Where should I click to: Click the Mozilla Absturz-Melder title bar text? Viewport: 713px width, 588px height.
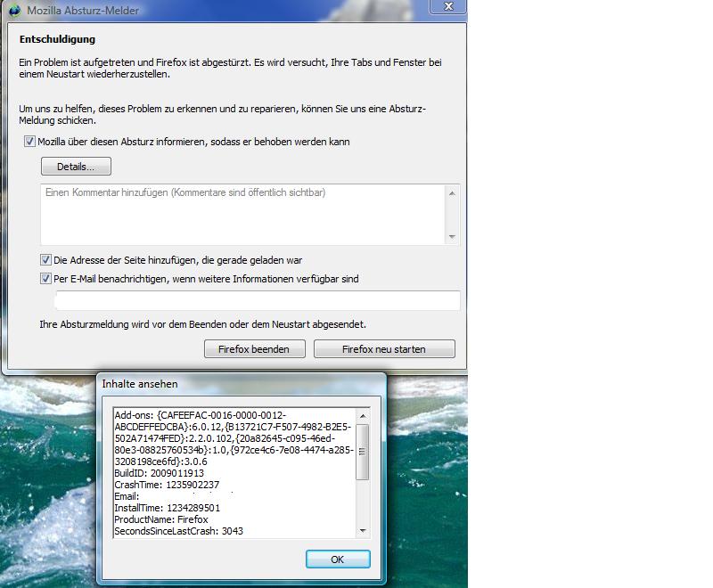83,11
